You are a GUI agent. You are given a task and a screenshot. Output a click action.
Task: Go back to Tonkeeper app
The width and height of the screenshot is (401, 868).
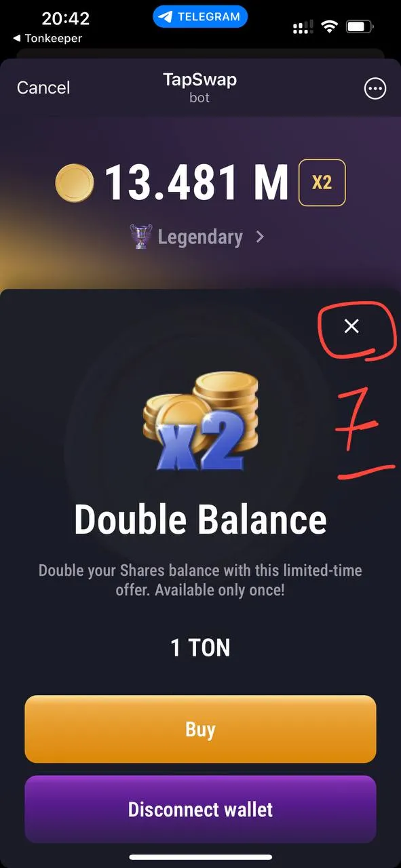[47, 39]
